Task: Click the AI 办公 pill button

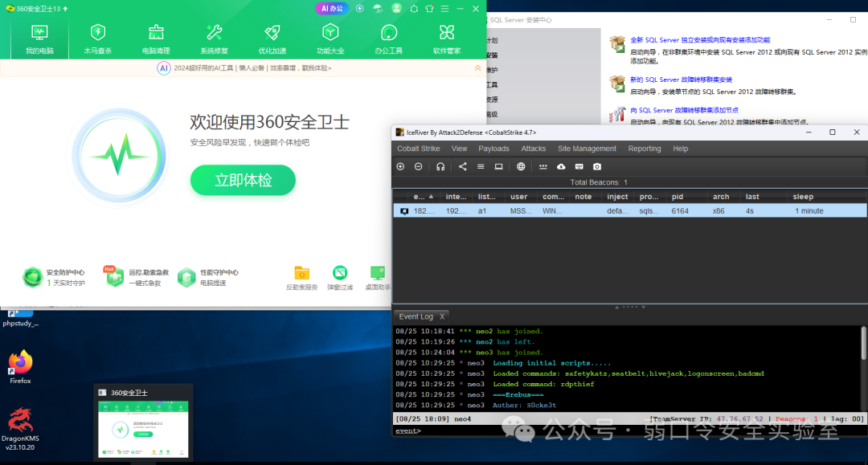Action: click(332, 8)
